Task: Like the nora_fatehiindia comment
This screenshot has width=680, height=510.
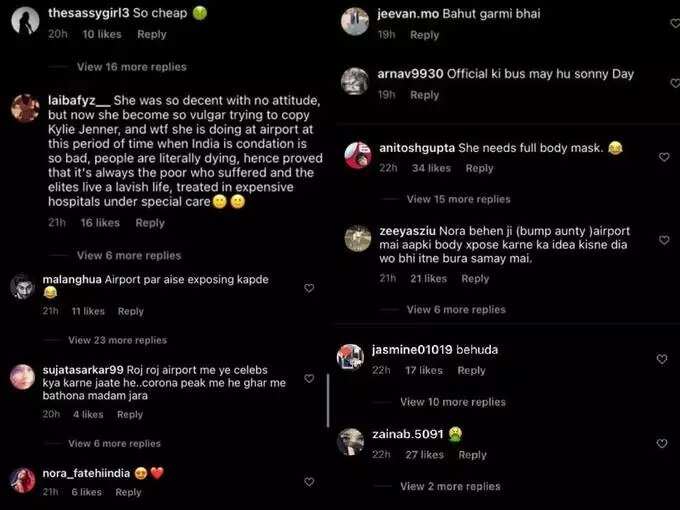Action: [309, 482]
